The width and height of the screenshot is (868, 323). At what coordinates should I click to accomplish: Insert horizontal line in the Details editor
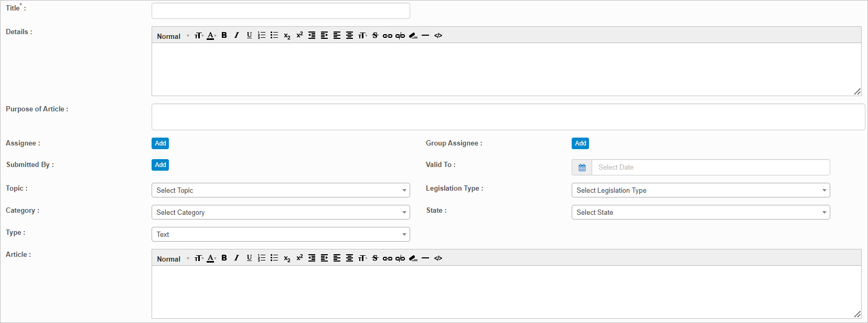(425, 35)
